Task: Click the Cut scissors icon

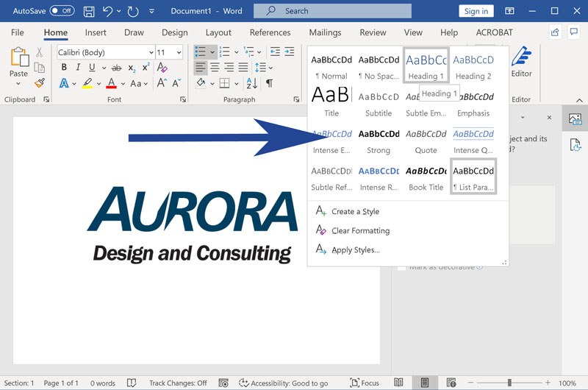Action: [x=40, y=52]
